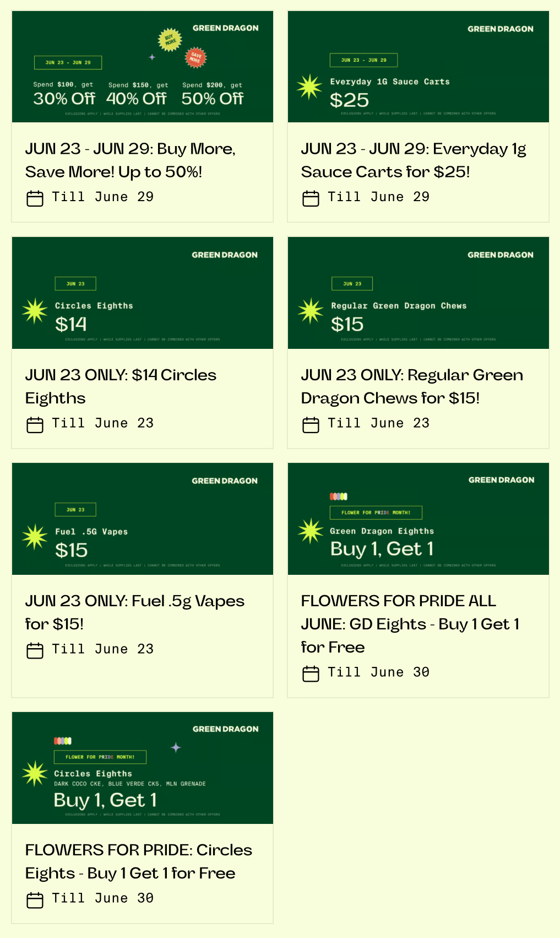Click calendar icon under Fuel .5g Vapes deal

(x=35, y=650)
